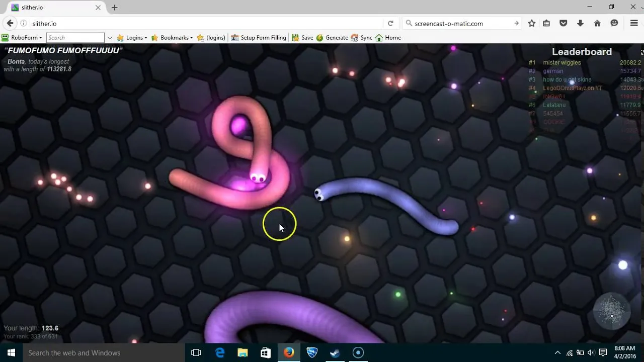
Task: Click the search go arrow after screencast-o-matic.com
Action: click(x=516, y=23)
